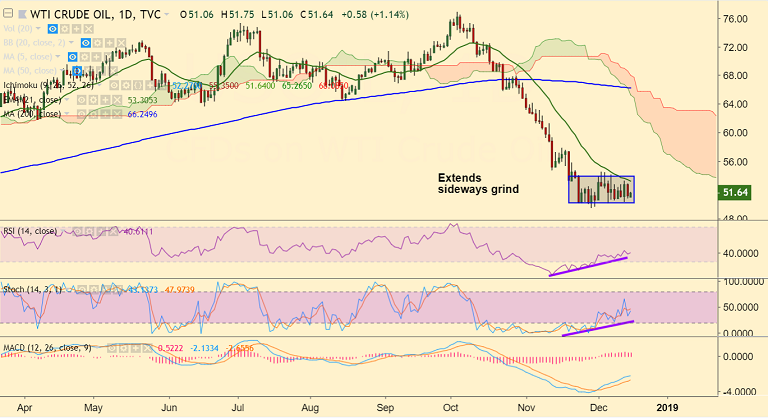Click the current price label 51.64

[x=735, y=193]
